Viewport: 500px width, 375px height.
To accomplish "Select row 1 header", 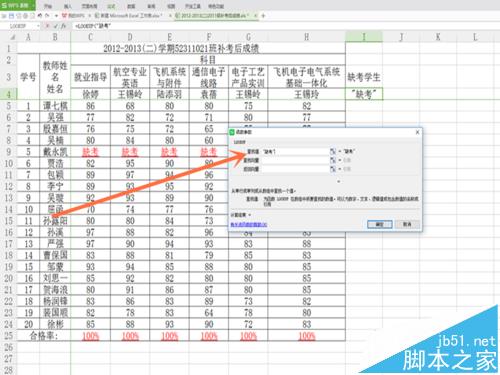I will pos(8,48).
